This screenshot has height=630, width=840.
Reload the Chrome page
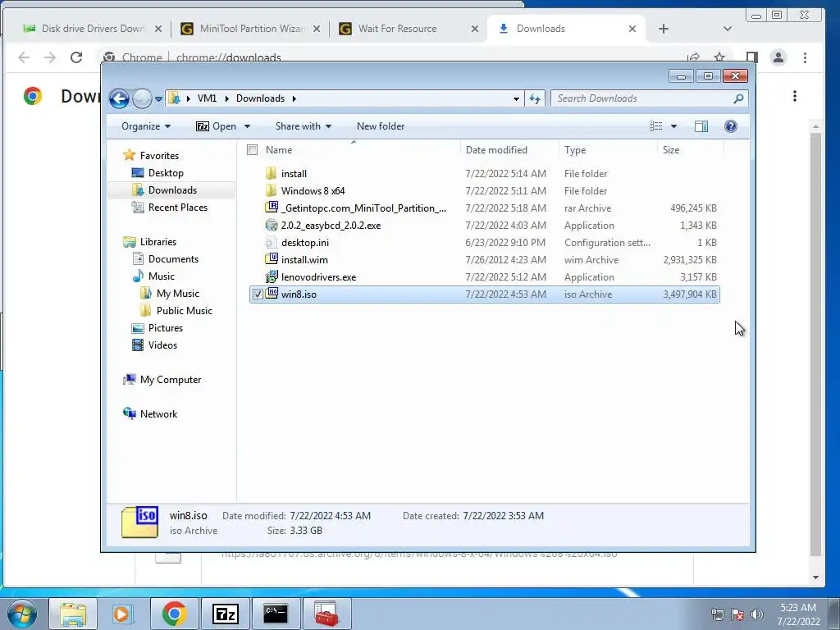pyautogui.click(x=76, y=57)
